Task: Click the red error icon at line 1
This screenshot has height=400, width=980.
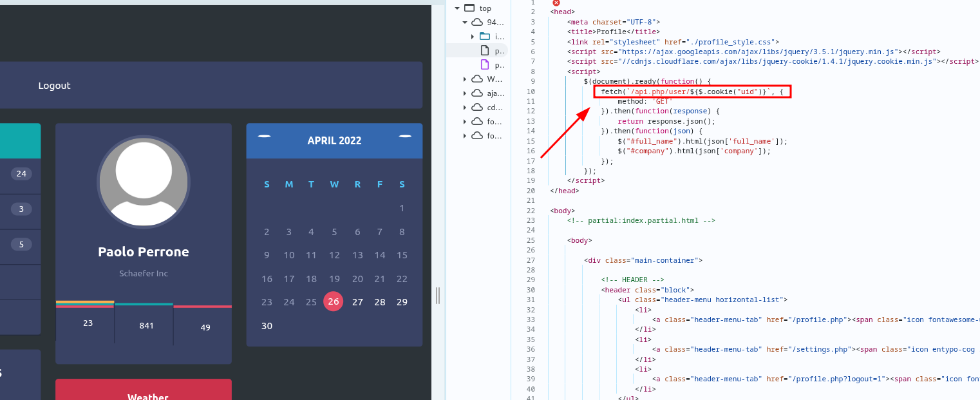Action: click(x=556, y=3)
